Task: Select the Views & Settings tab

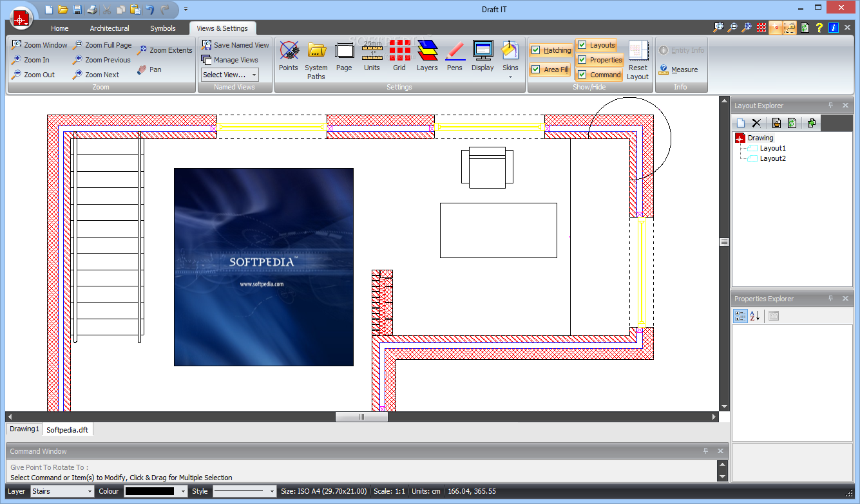Action: (222, 28)
